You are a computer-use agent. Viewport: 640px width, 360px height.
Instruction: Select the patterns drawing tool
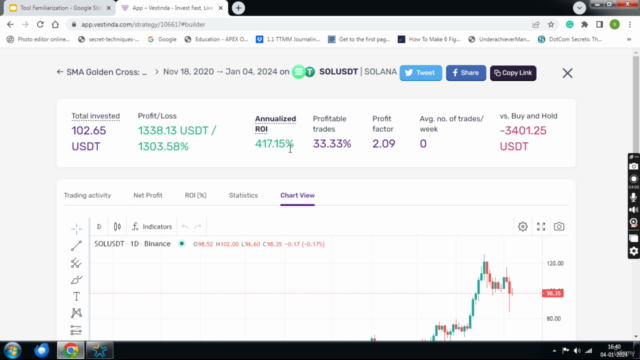(x=76, y=313)
